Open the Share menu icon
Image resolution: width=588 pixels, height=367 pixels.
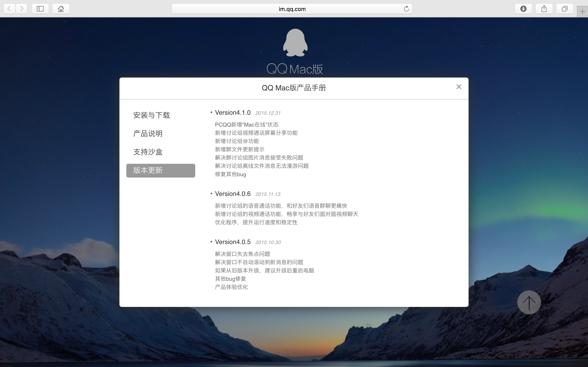coord(544,8)
